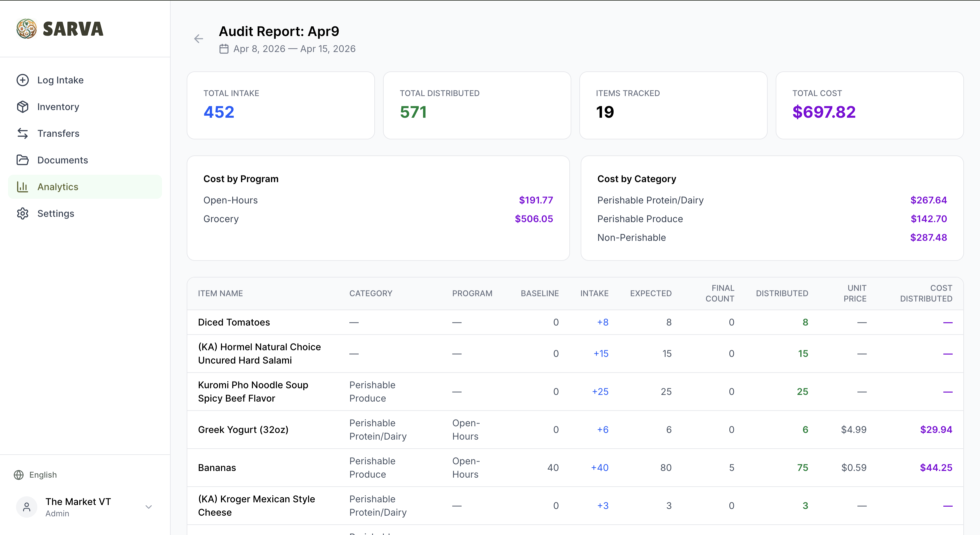Click the back arrow beside Audit Report
The image size is (980, 535).
coord(198,39)
